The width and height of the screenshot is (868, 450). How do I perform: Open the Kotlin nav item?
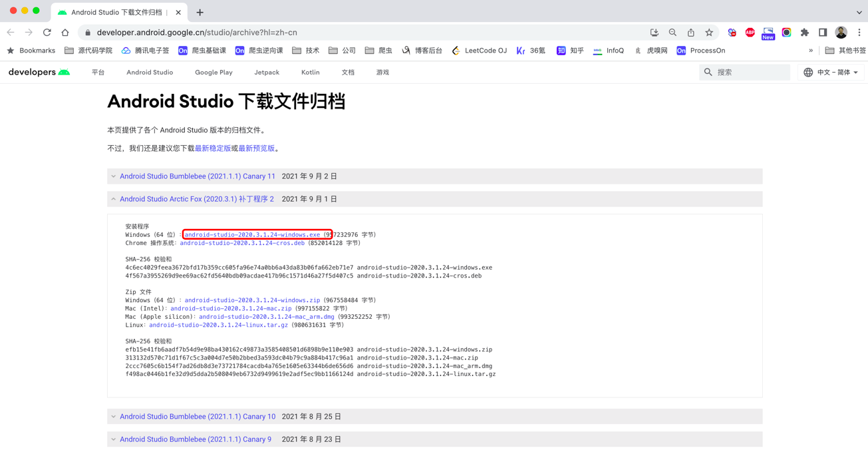coord(310,72)
